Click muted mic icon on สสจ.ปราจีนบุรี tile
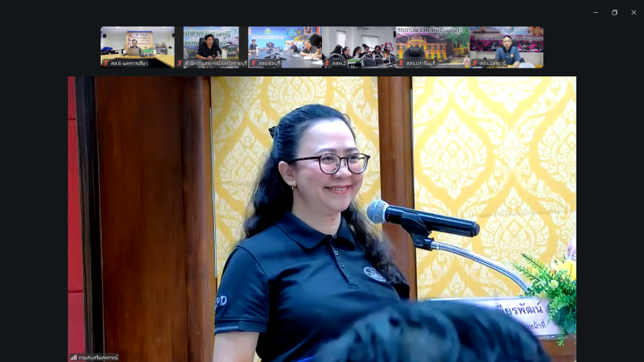This screenshot has height=362, width=644. click(401, 64)
